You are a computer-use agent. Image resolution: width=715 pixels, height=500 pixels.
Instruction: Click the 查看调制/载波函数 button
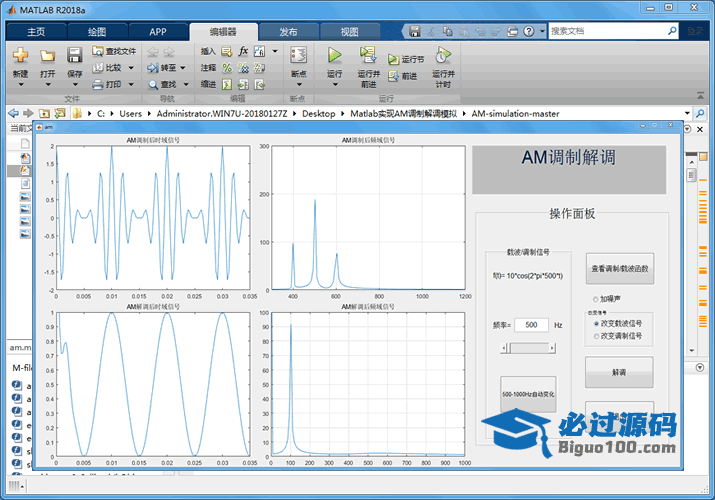(619, 269)
